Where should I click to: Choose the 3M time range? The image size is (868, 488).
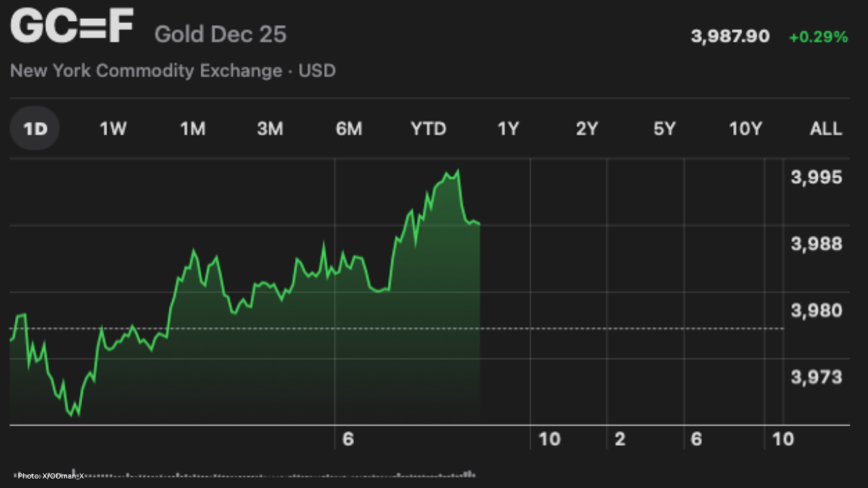(270, 128)
